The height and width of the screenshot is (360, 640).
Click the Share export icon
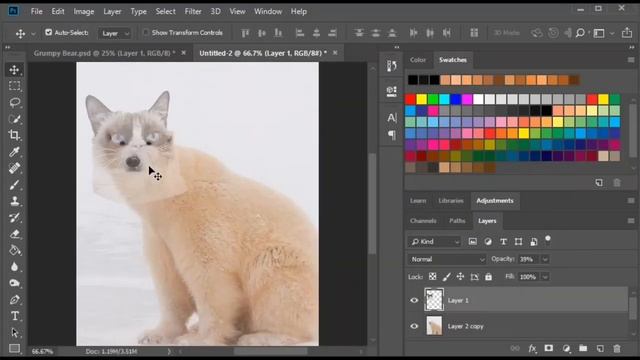(627, 33)
